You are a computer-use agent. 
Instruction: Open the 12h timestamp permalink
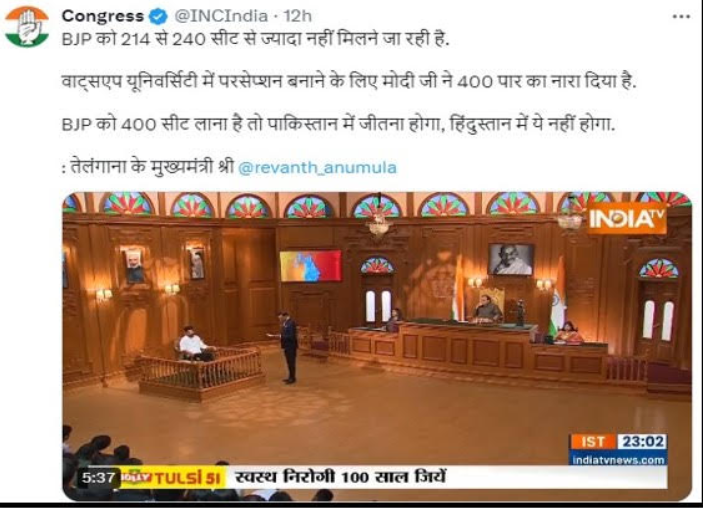click(x=297, y=16)
